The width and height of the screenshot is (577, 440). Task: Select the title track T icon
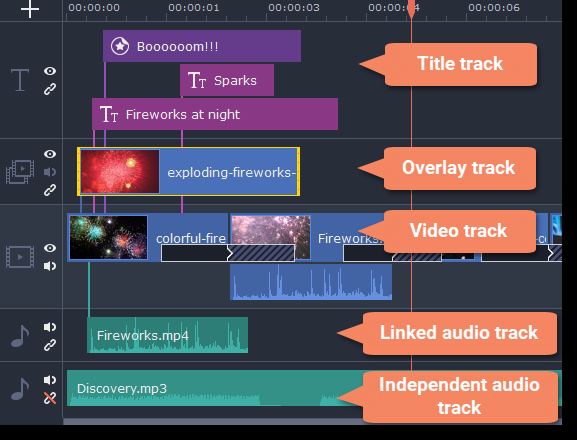[x=20, y=79]
